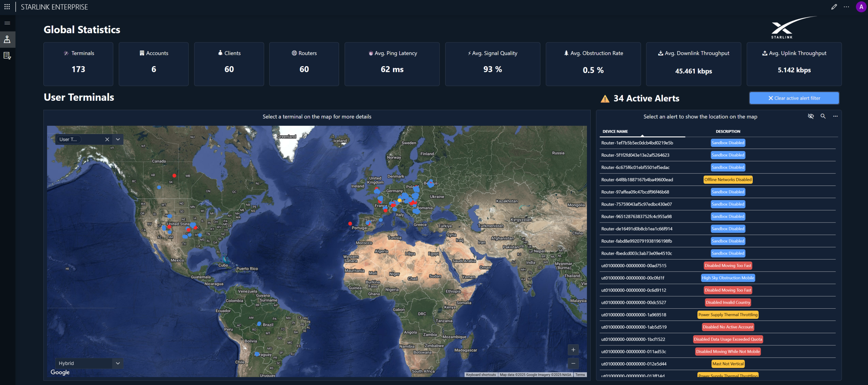Select alert row Router-fbedcd003c3ab73e09e4510c

point(718,253)
